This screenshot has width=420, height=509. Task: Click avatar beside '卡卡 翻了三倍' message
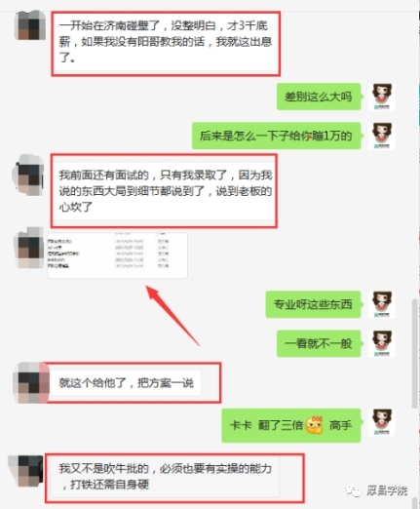pos(382,422)
